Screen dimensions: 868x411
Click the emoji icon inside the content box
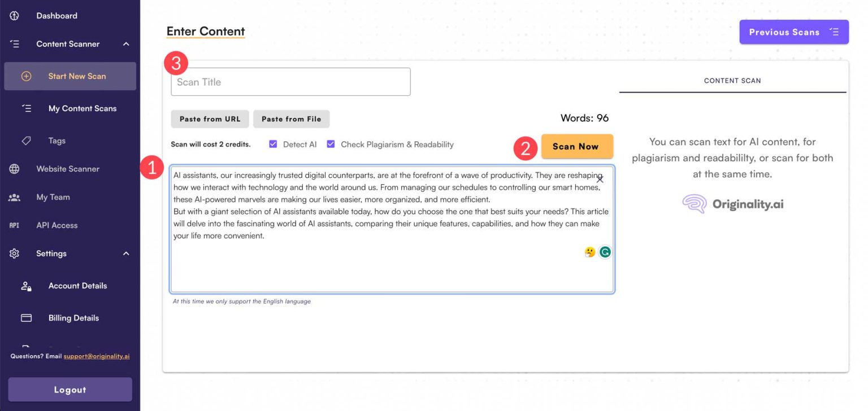pyautogui.click(x=589, y=252)
